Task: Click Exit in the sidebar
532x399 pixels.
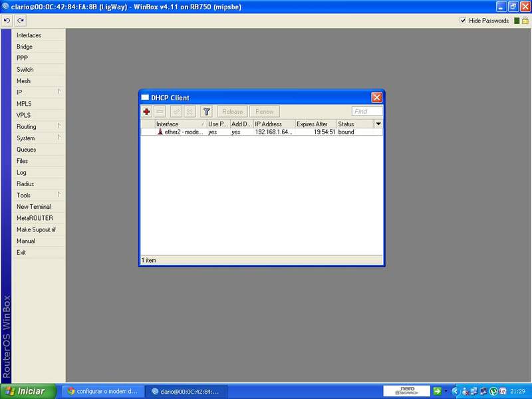Action: [x=38, y=253]
